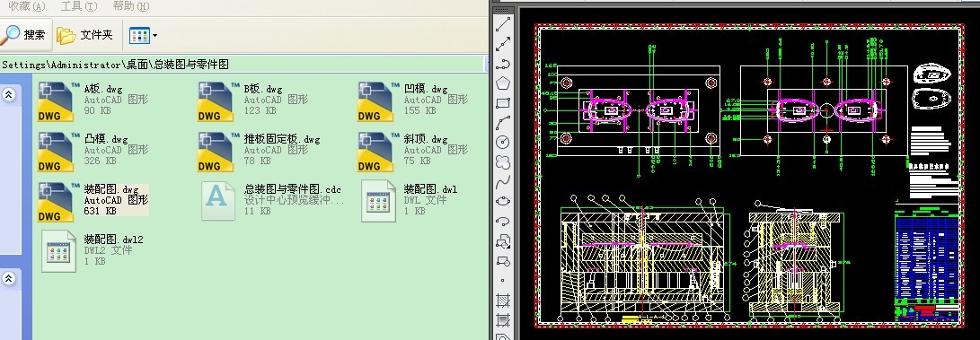Screen dimensions: 980x340
Task: Open the 工具(T) menu
Action: tap(79, 6)
